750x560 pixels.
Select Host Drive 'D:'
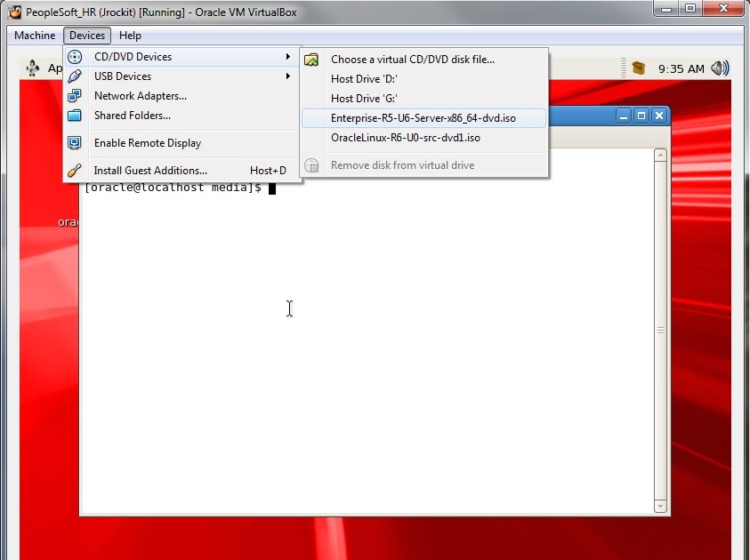click(423, 79)
